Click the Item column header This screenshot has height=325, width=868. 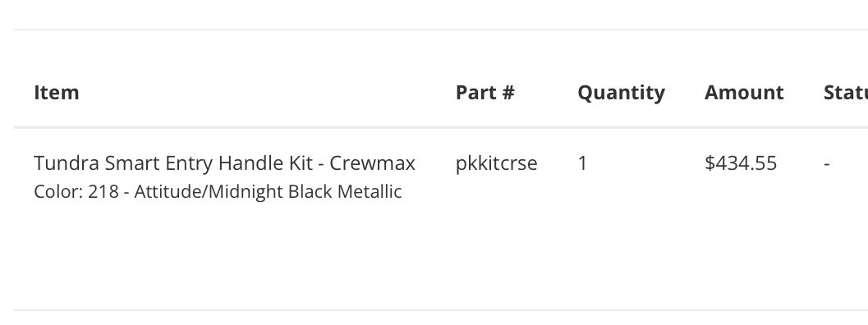pos(57,93)
